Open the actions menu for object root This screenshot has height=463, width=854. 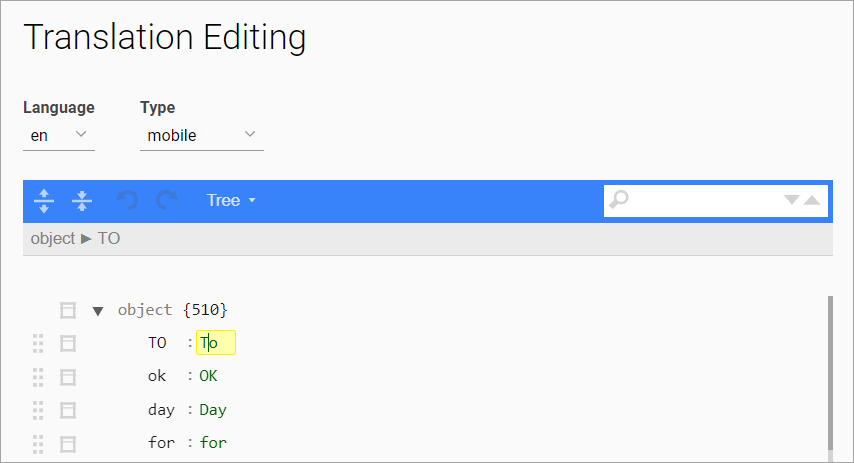68,310
